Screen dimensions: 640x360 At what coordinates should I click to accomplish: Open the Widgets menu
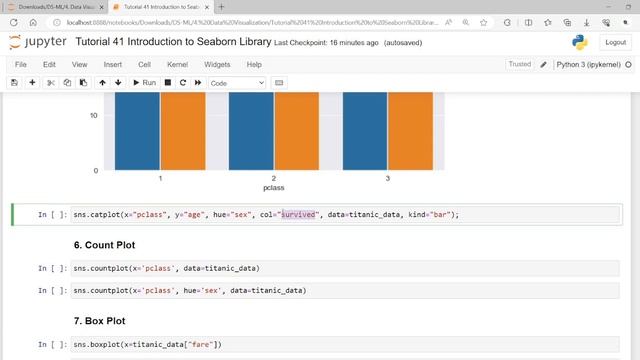click(217, 64)
